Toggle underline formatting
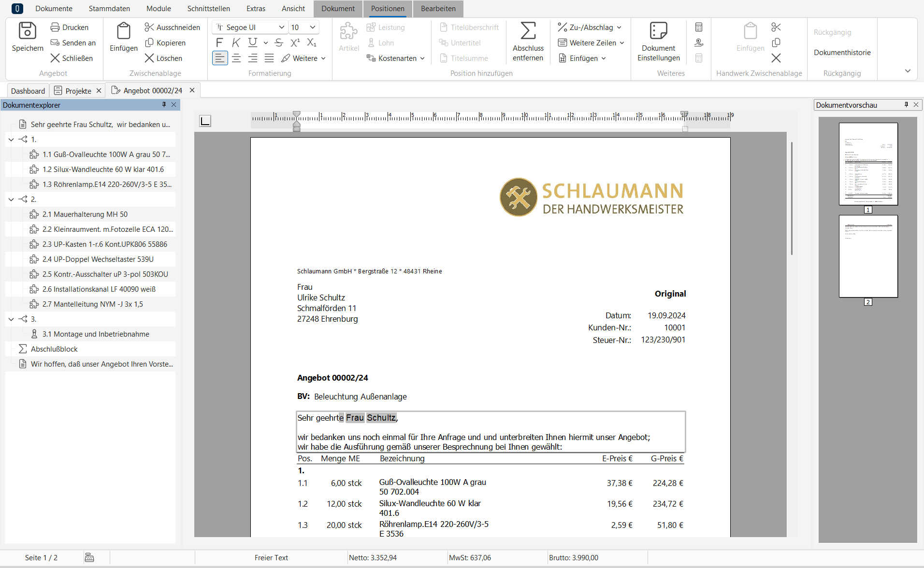Image resolution: width=924 pixels, height=568 pixels. pyautogui.click(x=252, y=43)
